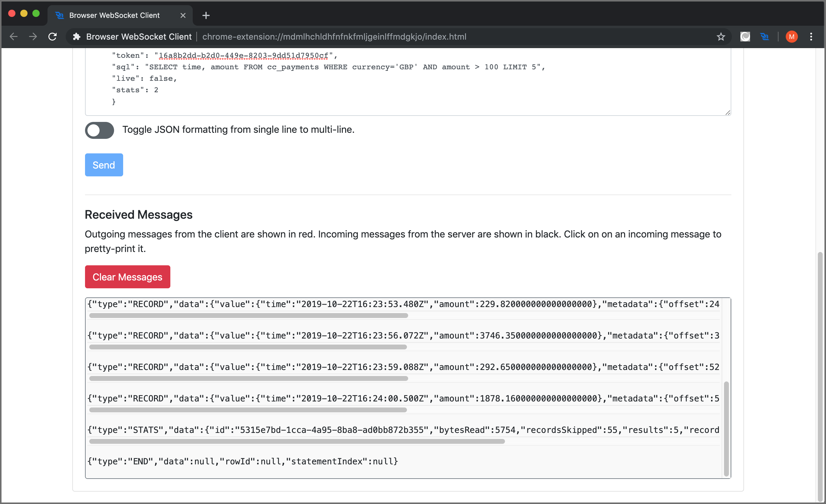
Task: Open the WebSocket Client extension icon in toolbar
Action: [x=765, y=37]
